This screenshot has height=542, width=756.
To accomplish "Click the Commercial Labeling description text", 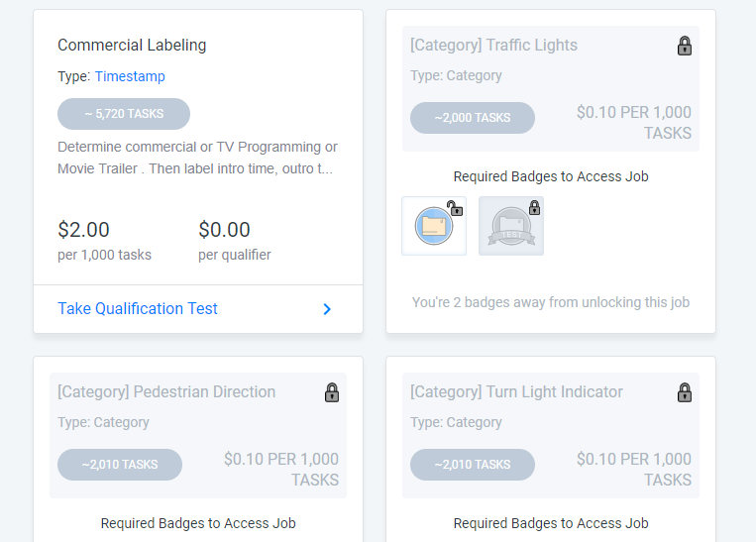I will pyautogui.click(x=197, y=158).
